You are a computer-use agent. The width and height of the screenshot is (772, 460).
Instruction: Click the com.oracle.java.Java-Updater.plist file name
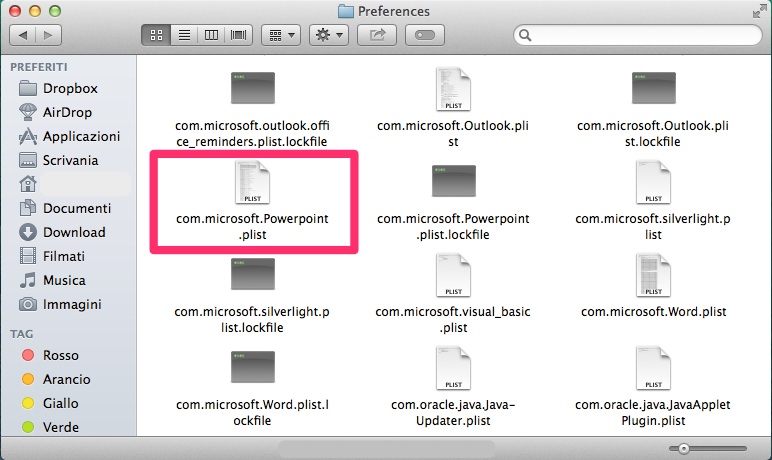453,413
